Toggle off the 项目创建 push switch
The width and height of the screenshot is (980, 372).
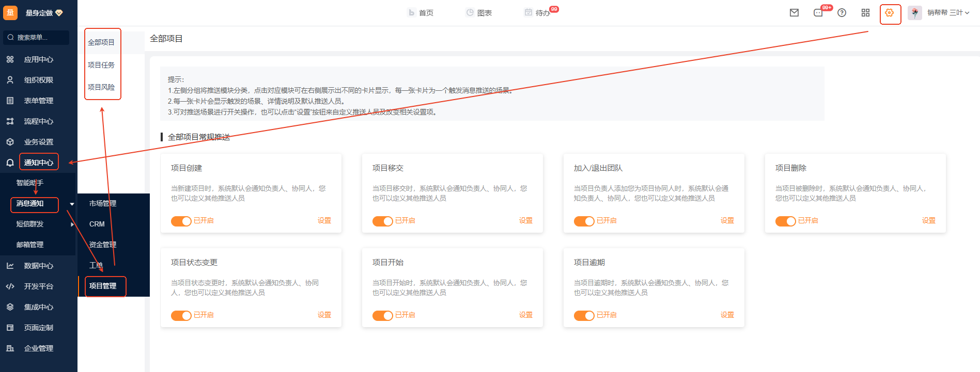coord(181,221)
